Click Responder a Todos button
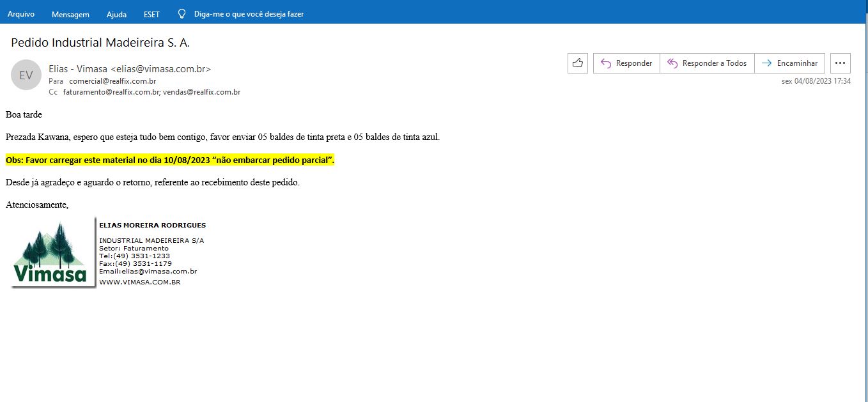 coord(707,63)
